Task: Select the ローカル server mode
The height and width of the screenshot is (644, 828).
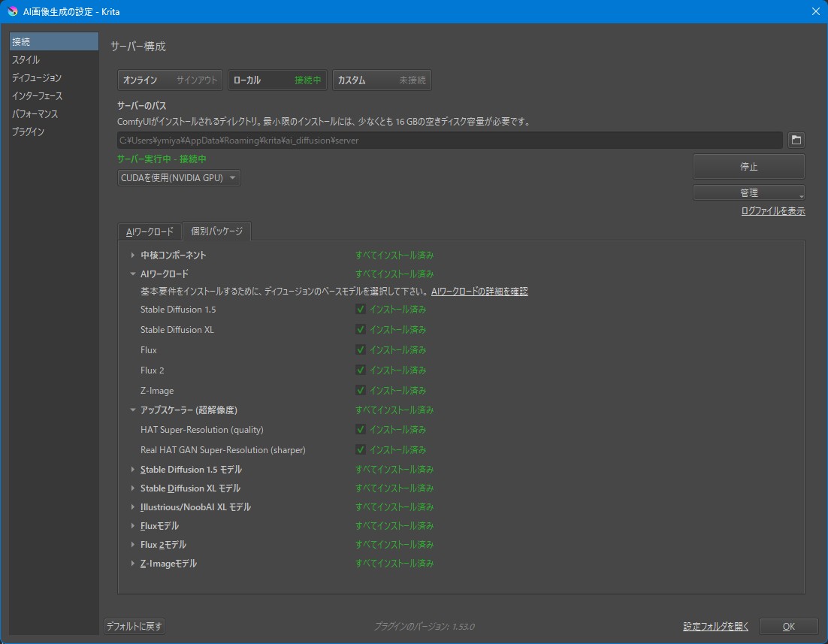Action: 277,80
